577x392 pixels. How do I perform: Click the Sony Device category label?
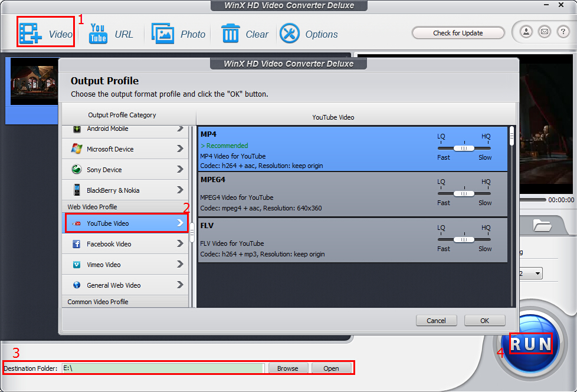104,170
